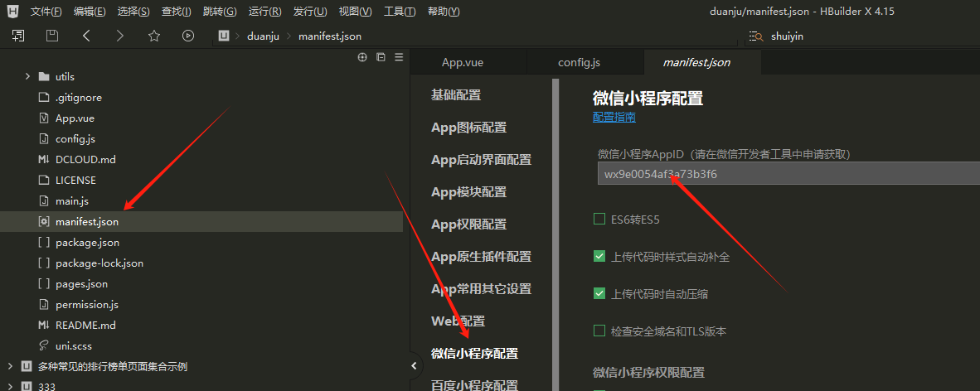Select App启动界面配置 section
Image resolution: width=980 pixels, height=391 pixels.
click(x=481, y=159)
